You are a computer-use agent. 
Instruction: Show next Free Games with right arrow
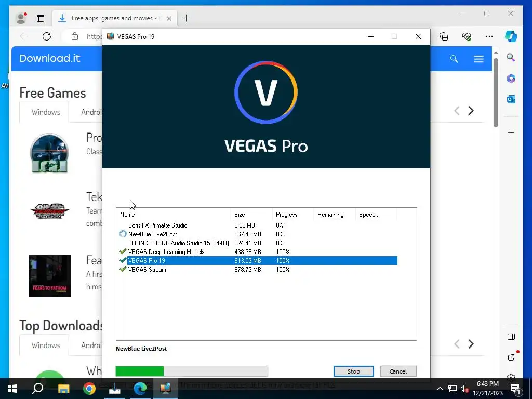coord(471,111)
